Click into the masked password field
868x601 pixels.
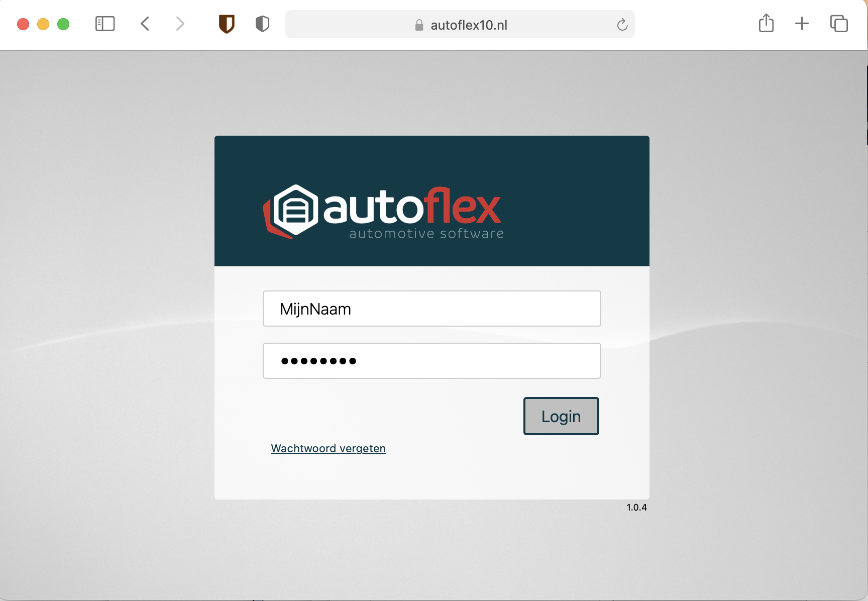(x=431, y=361)
